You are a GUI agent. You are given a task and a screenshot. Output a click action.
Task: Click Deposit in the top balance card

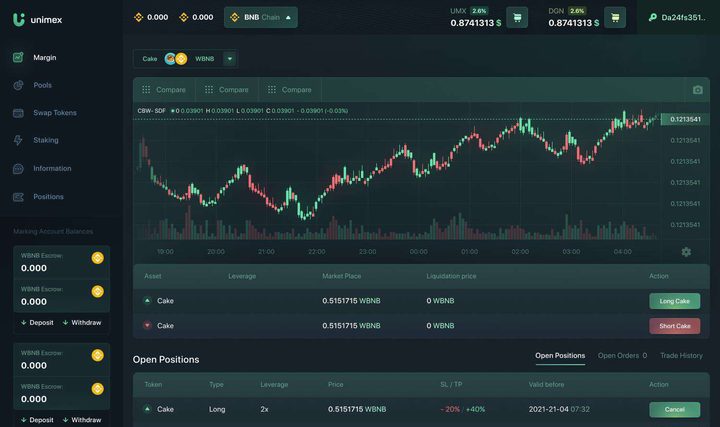point(37,323)
